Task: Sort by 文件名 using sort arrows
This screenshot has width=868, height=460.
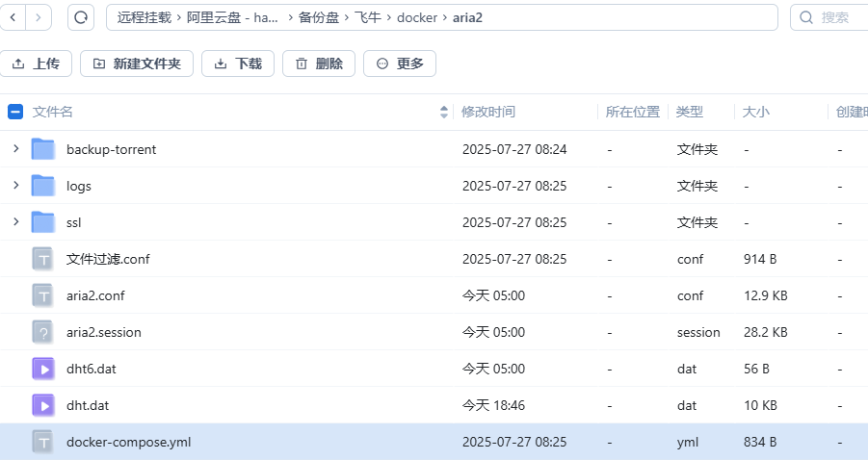Action: (444, 112)
